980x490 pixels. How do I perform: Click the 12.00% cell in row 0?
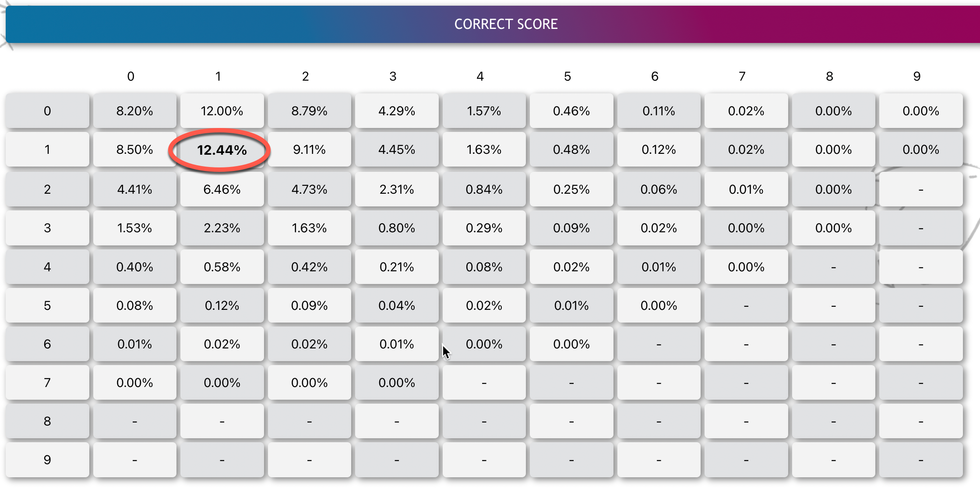pyautogui.click(x=222, y=111)
